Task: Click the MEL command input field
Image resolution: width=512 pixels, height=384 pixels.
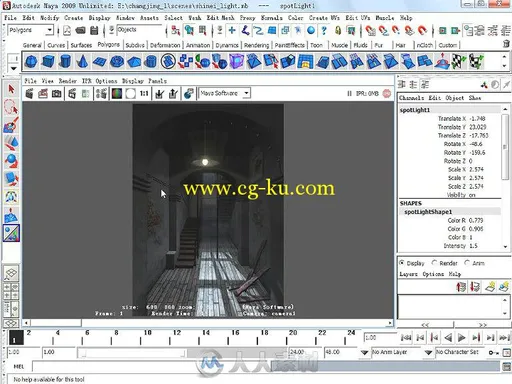Action: [x=266, y=367]
